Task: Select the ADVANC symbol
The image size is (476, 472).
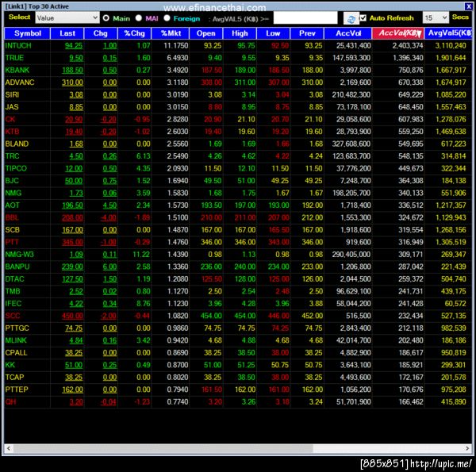Action: (x=20, y=83)
